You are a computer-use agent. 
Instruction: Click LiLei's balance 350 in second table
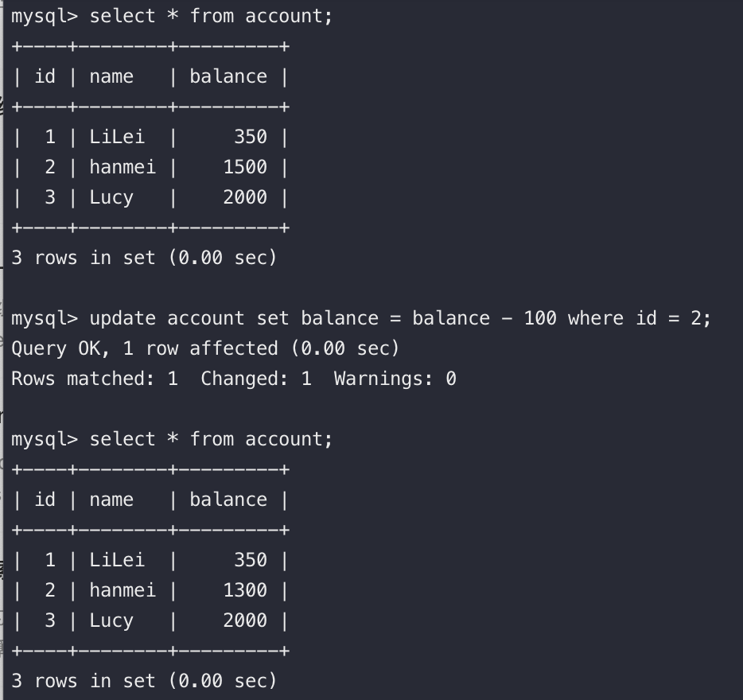(x=251, y=561)
